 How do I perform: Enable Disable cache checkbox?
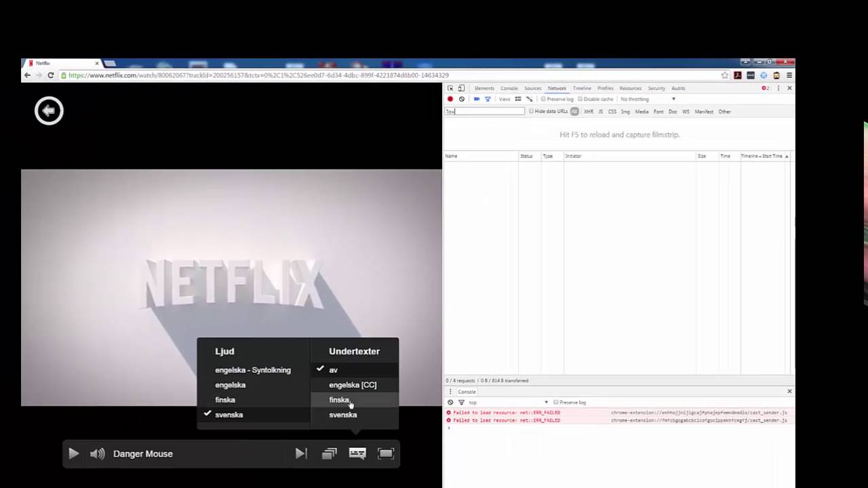(580, 99)
